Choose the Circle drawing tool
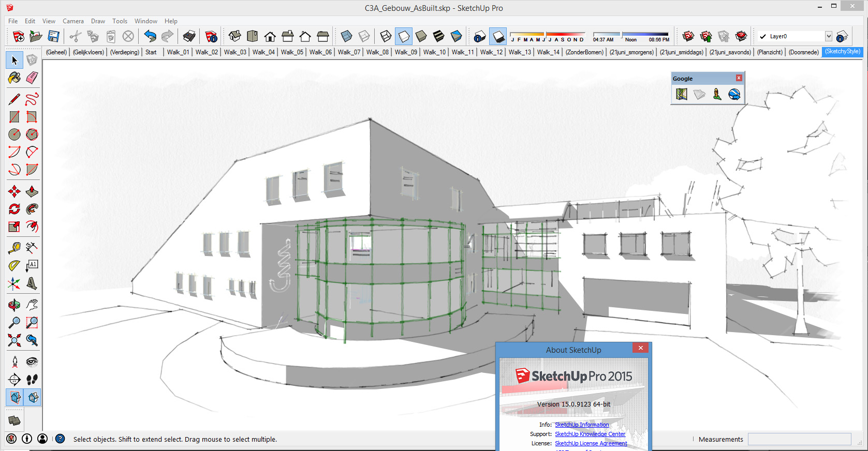Viewport: 868px width, 451px height. [14, 134]
